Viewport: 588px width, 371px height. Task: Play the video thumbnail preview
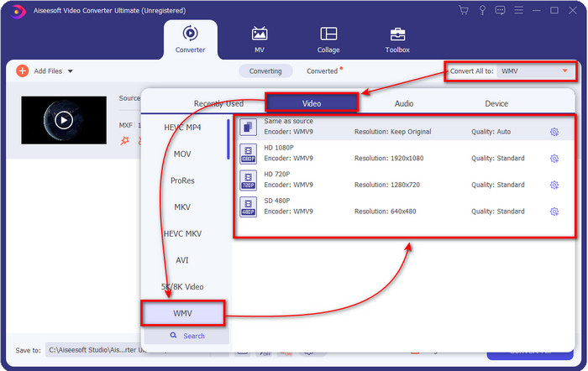point(64,120)
